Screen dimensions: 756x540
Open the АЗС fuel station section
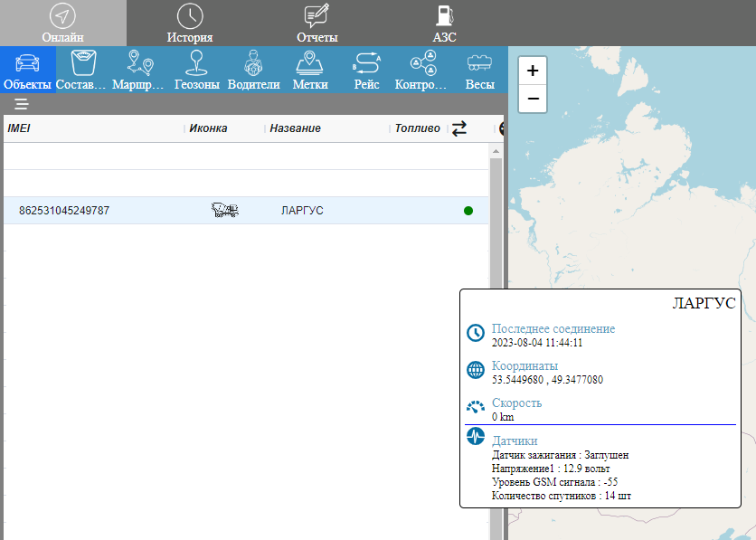pyautogui.click(x=444, y=24)
